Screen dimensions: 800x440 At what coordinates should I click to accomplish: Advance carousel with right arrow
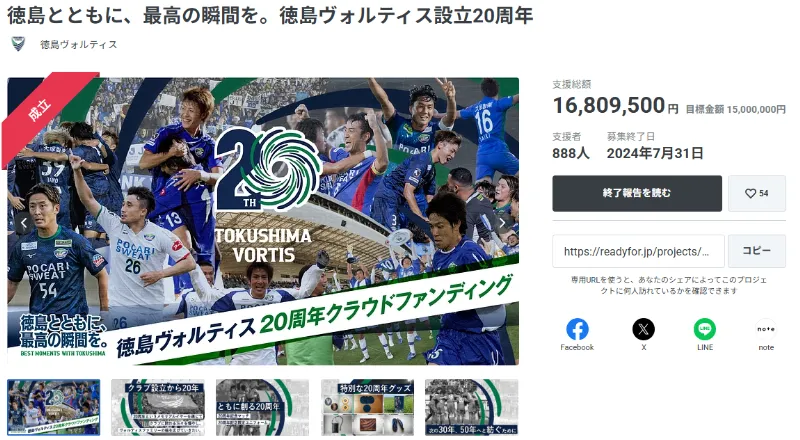502,223
